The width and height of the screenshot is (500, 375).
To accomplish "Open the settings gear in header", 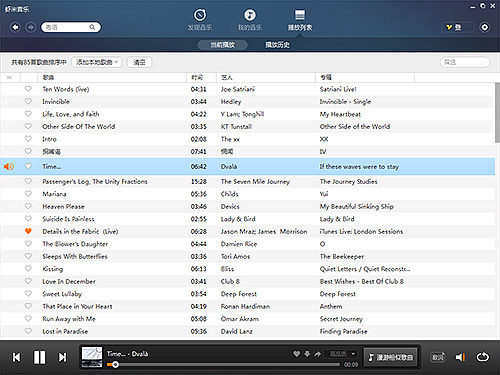I will tap(485, 27).
